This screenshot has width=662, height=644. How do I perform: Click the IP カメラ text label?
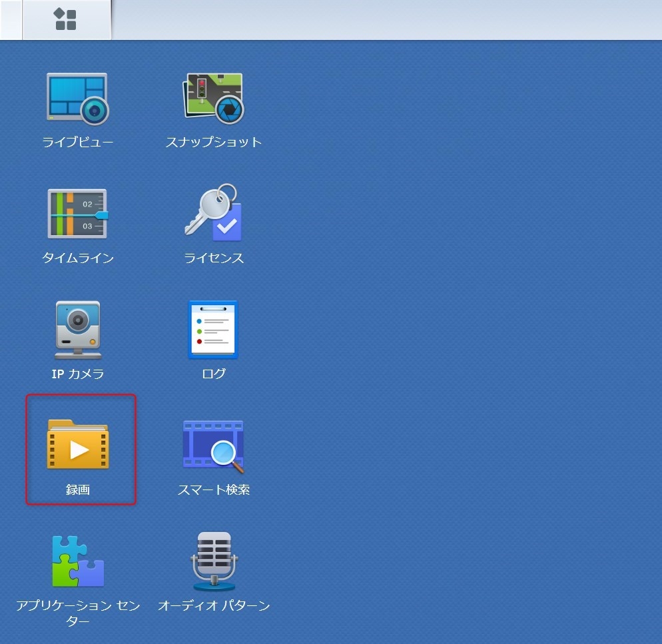pos(77,374)
